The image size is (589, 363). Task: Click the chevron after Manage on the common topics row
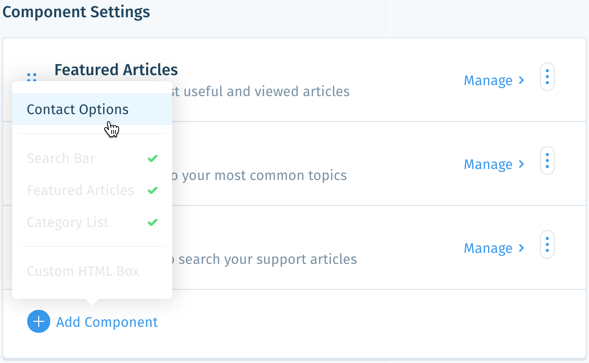(521, 164)
